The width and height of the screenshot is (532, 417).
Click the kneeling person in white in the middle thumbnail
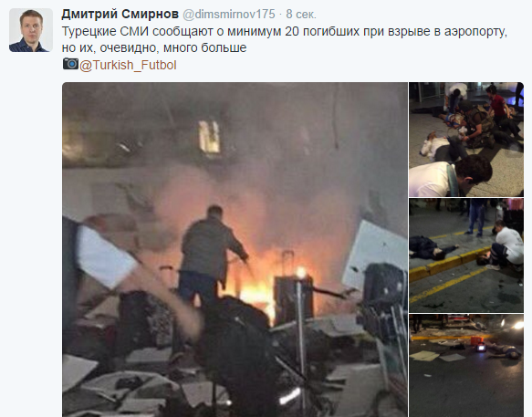[x=506, y=244]
